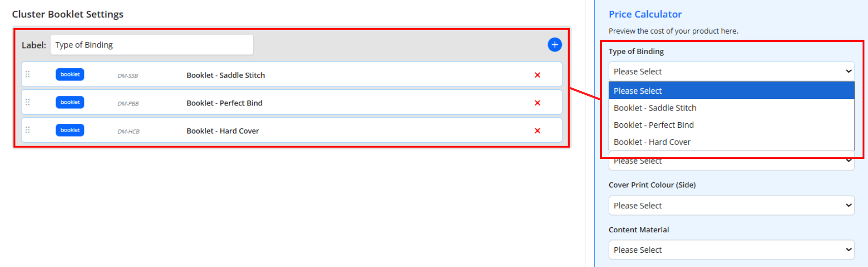This screenshot has width=868, height=267.
Task: Click the blue plus add button
Action: pyautogui.click(x=554, y=45)
